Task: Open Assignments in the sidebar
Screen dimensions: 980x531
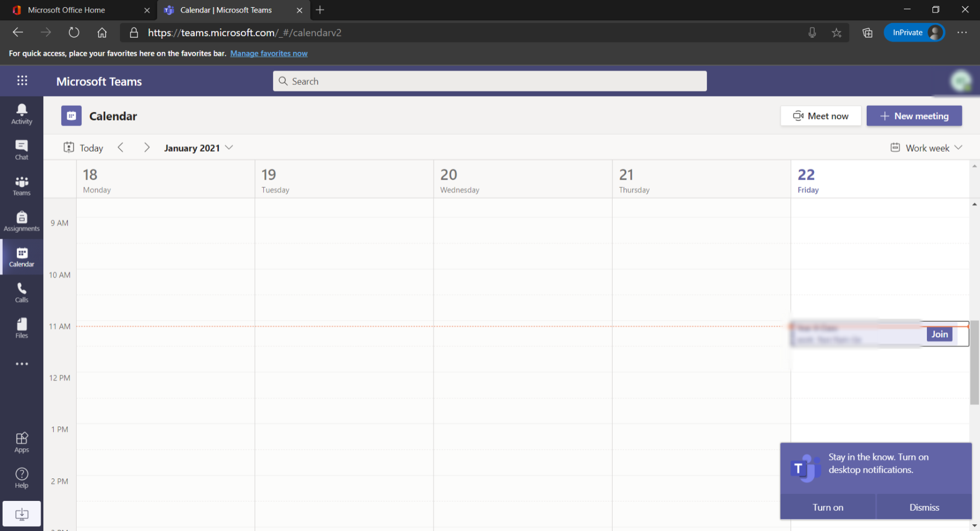Action: click(21, 221)
